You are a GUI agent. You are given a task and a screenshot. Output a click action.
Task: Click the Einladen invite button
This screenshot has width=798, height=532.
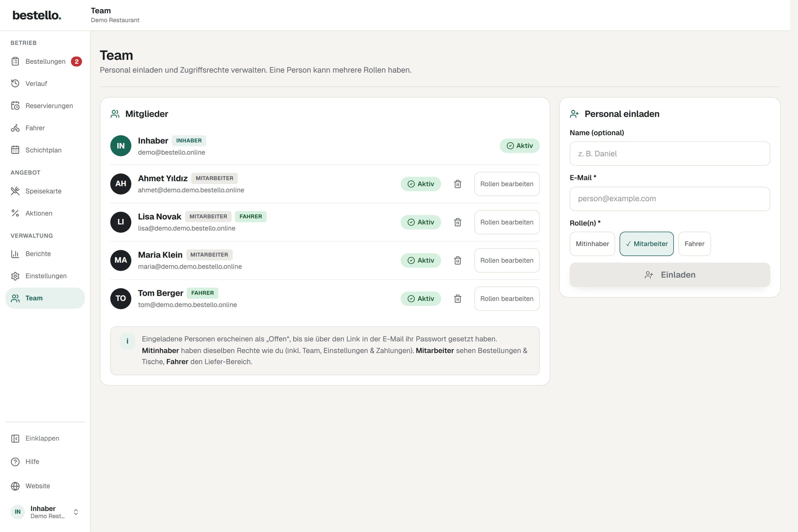[669, 275]
